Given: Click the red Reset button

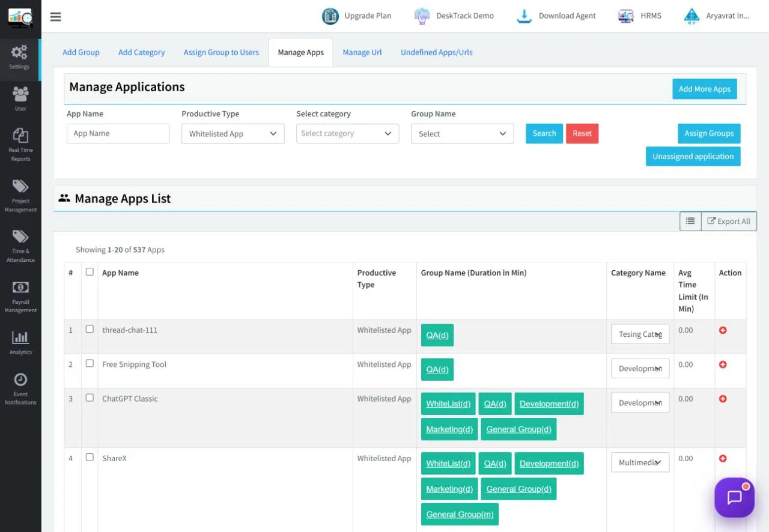Looking at the screenshot, I should point(582,133).
